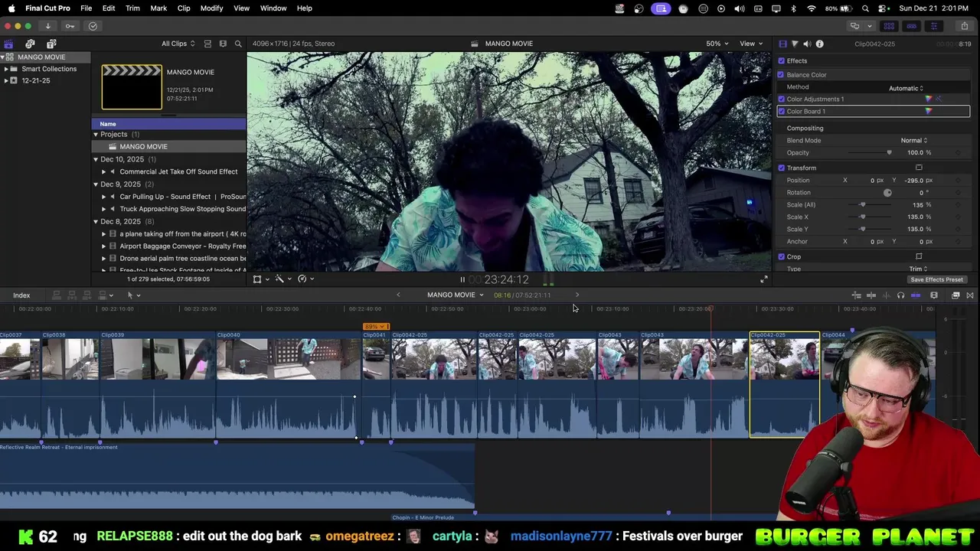Image resolution: width=980 pixels, height=551 pixels.
Task: Open the Video inspector tab icon
Action: tap(782, 44)
